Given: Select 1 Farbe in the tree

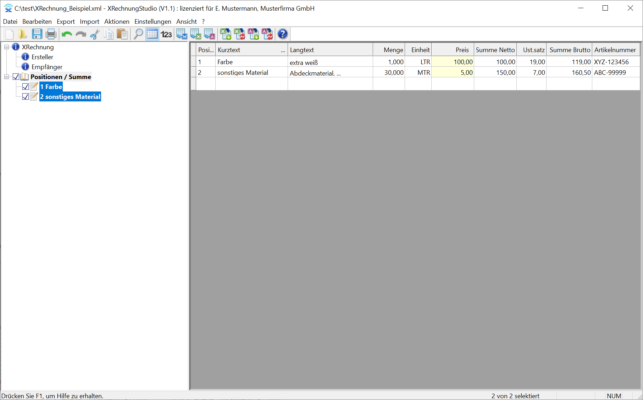Looking at the screenshot, I should click(x=51, y=87).
